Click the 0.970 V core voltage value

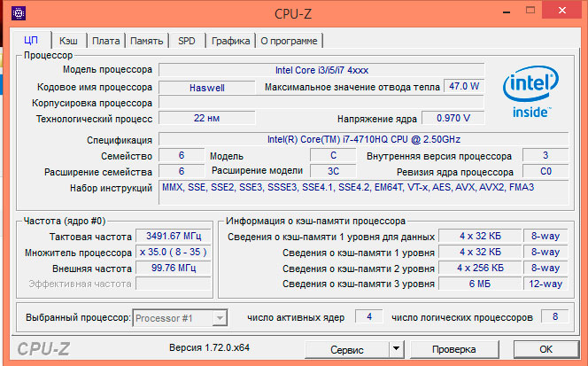(x=453, y=118)
